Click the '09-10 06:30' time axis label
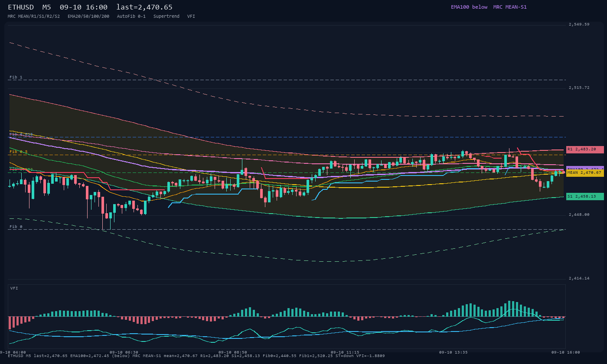Screen dimensions: 607x364 click(124, 352)
